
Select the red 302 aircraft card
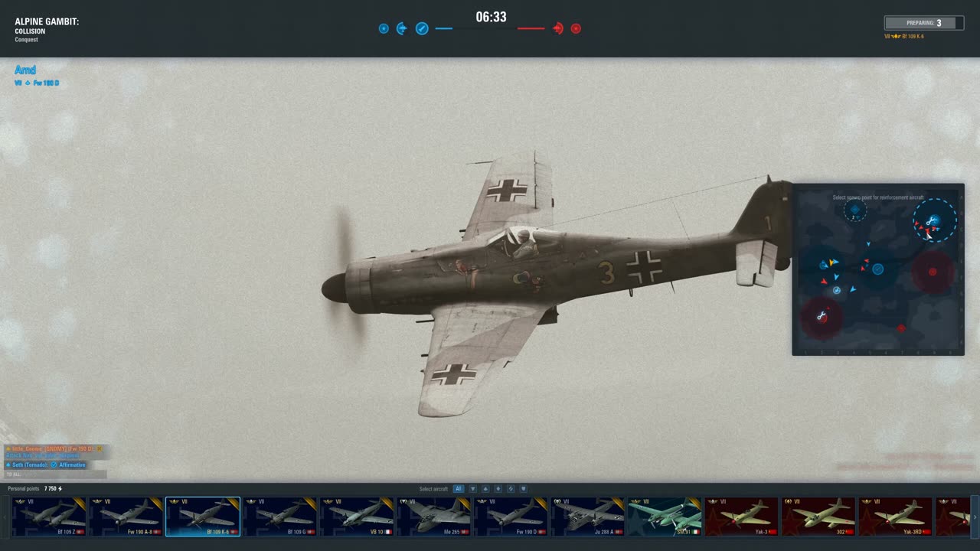818,517
